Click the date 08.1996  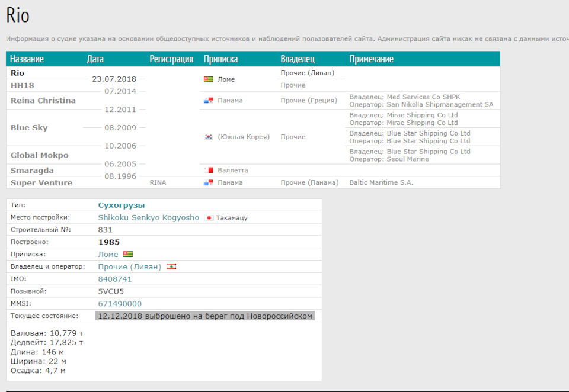tap(120, 176)
